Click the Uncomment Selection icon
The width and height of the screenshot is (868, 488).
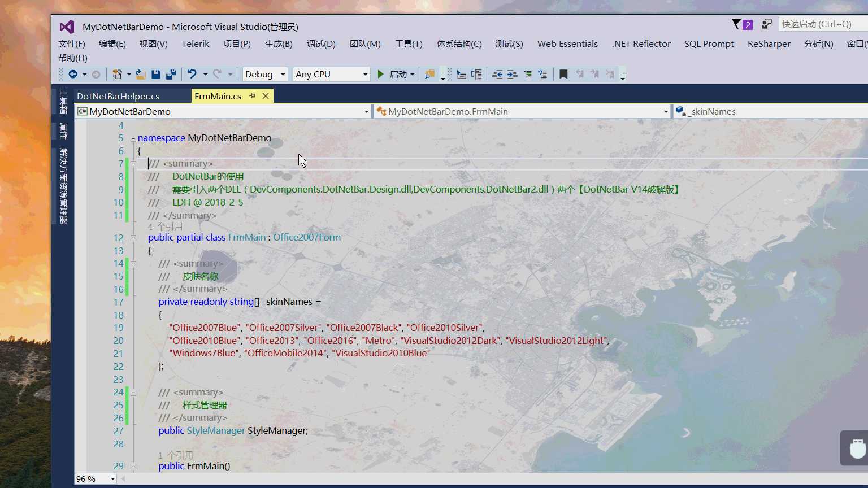tap(542, 74)
